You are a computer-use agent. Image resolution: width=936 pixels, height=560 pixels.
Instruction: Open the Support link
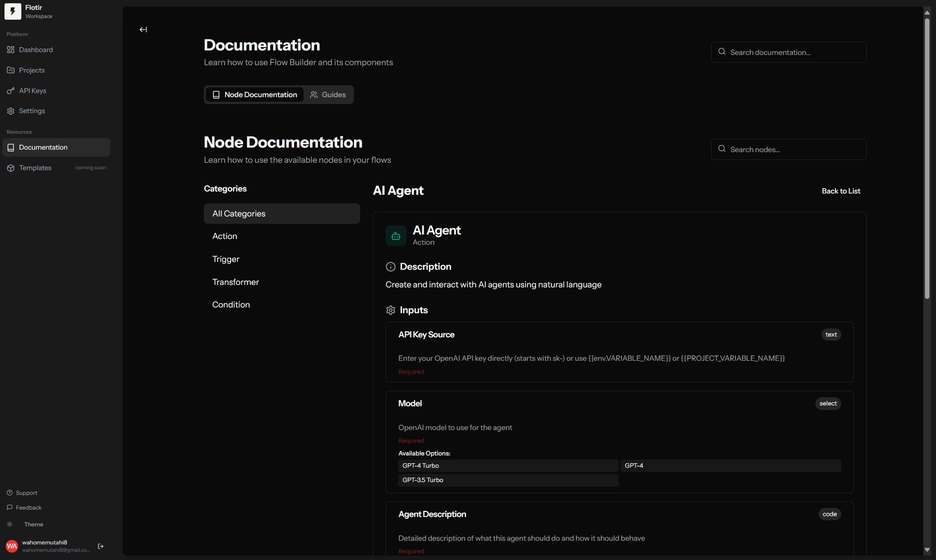click(x=26, y=493)
